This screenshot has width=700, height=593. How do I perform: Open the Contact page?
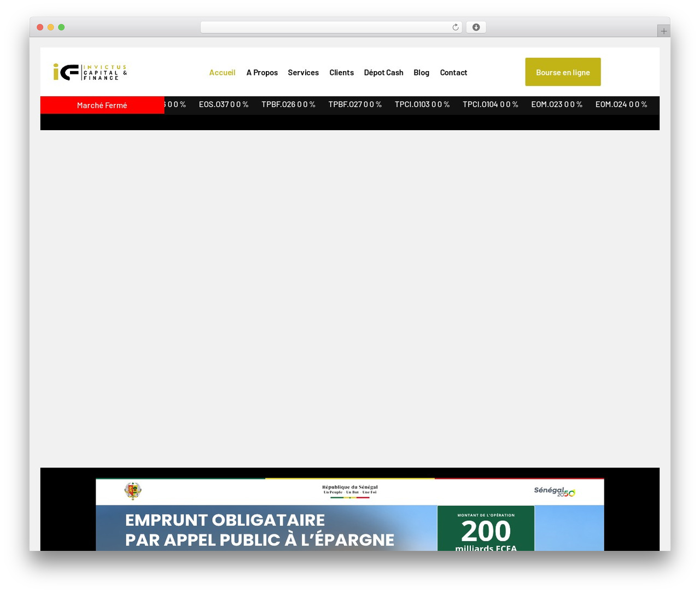click(453, 72)
